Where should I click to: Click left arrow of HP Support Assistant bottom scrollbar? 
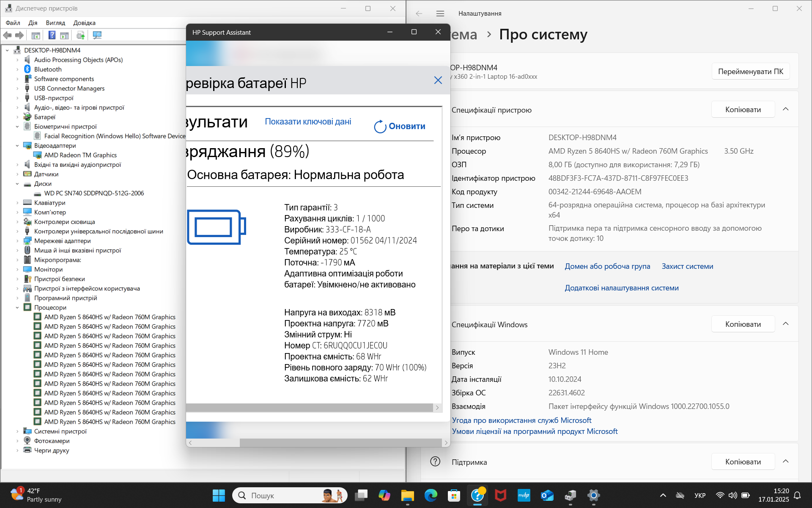tap(190, 443)
